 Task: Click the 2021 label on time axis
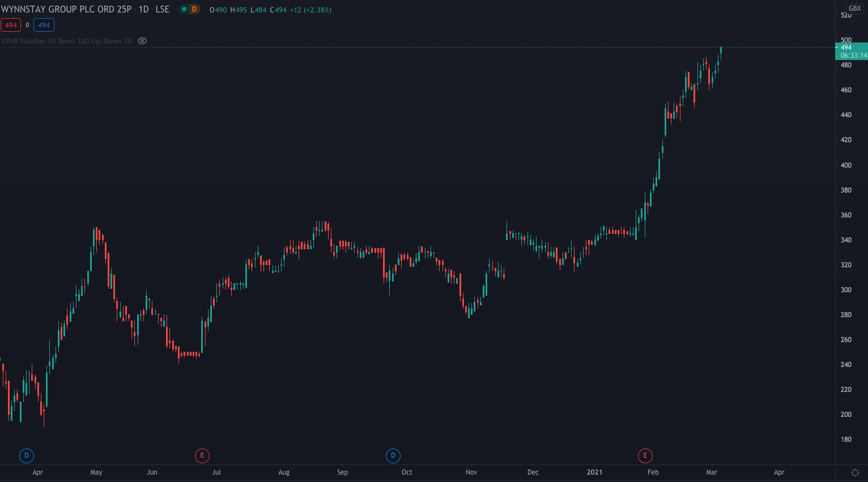pos(594,472)
